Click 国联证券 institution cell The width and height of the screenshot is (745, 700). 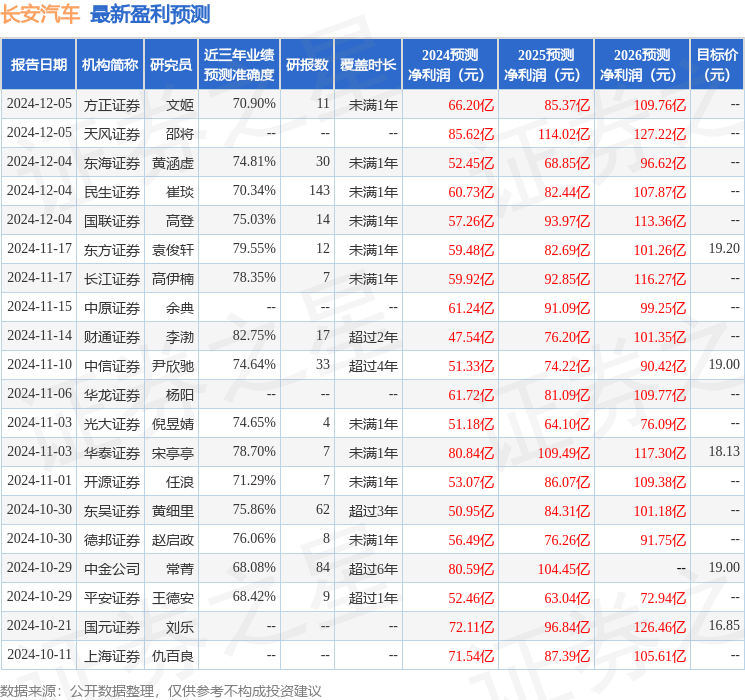pos(112,221)
